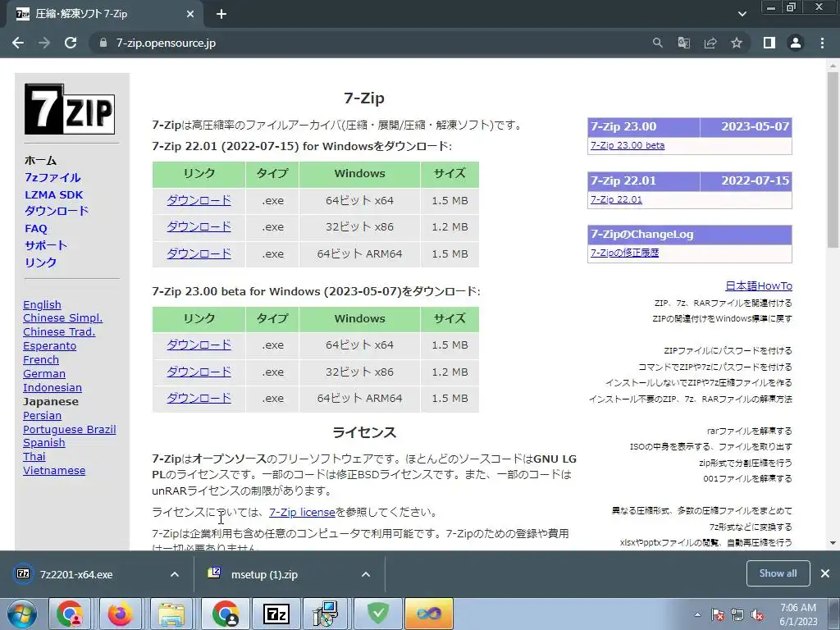Click the search magnifier in address bar
Viewport: 840px width, 630px height.
click(x=657, y=43)
